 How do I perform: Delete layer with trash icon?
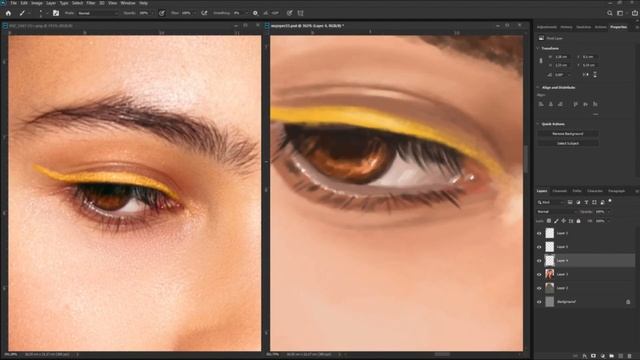coord(629,356)
